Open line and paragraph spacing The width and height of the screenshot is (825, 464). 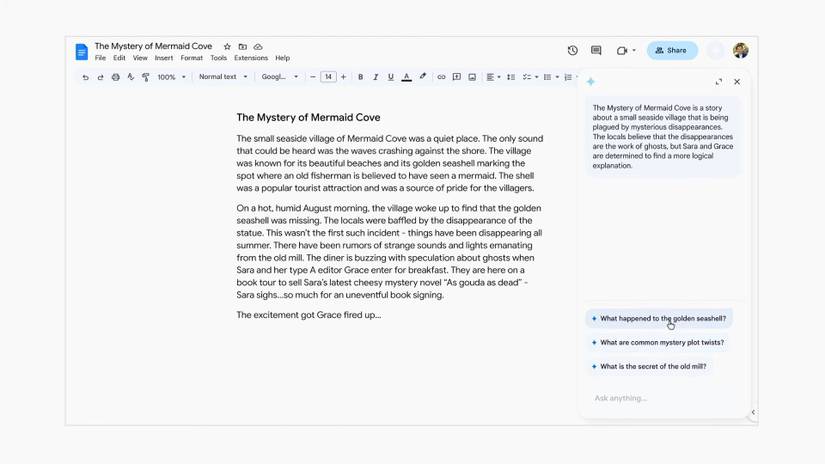[510, 77]
